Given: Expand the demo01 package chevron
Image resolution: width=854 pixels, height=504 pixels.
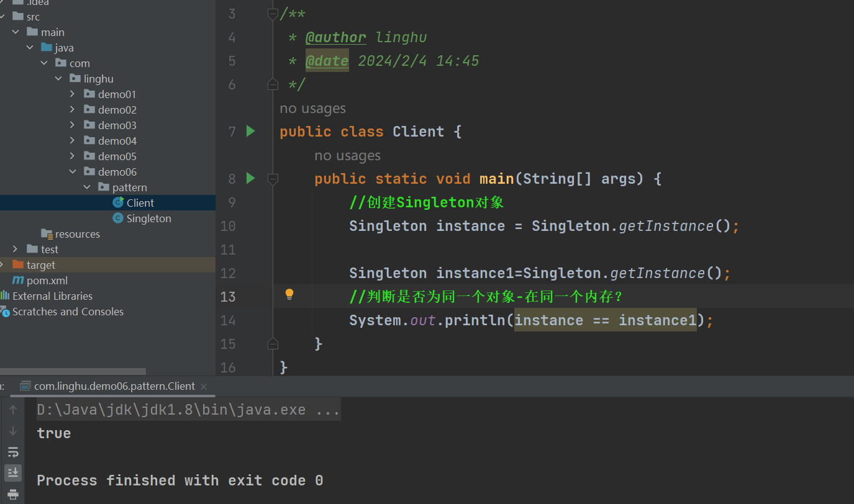Looking at the screenshot, I should pos(73,94).
